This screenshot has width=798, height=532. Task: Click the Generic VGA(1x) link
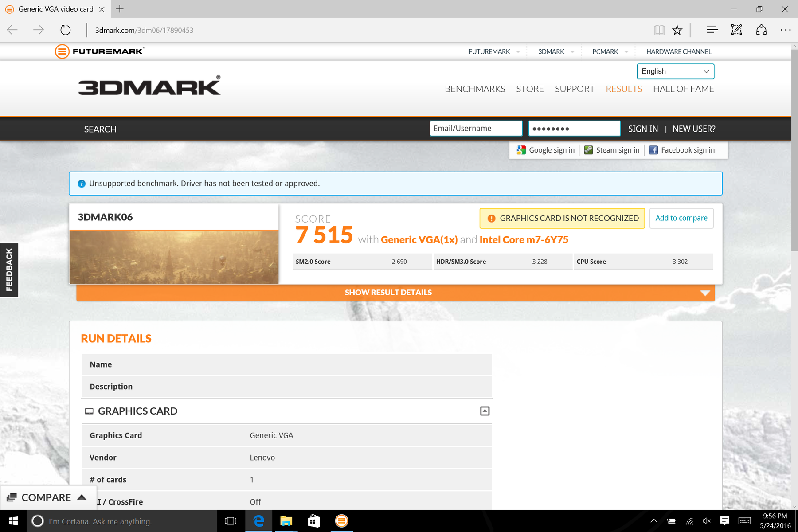419,240
